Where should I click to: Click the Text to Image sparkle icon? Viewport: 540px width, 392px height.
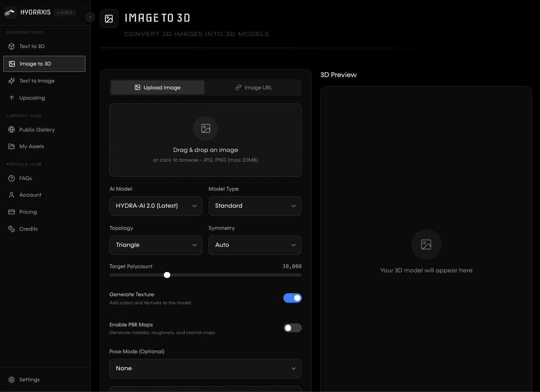point(12,81)
